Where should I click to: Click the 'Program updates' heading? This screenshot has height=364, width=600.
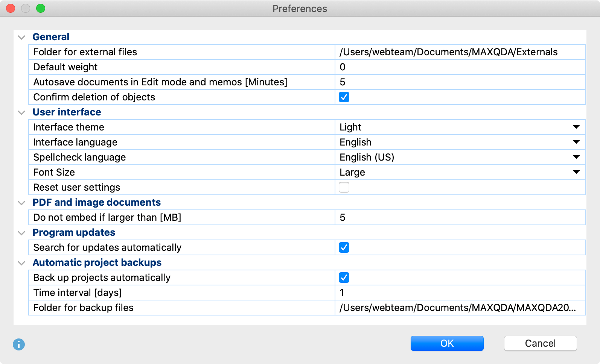pos(74,232)
